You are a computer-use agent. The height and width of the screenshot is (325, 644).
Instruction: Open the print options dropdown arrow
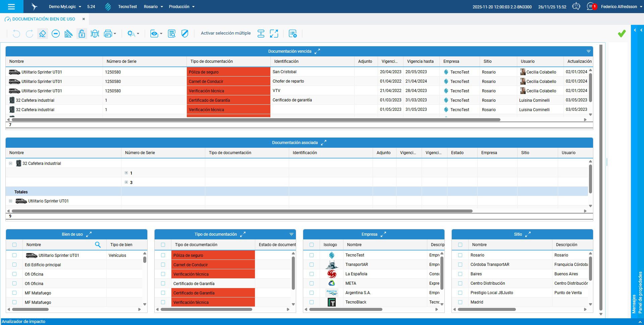(115, 34)
